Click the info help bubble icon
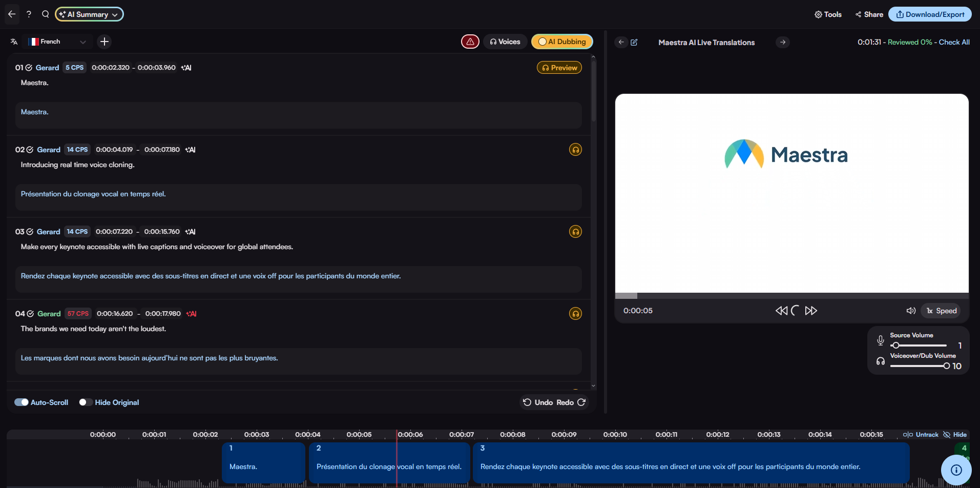The width and height of the screenshot is (980, 488). point(956,470)
